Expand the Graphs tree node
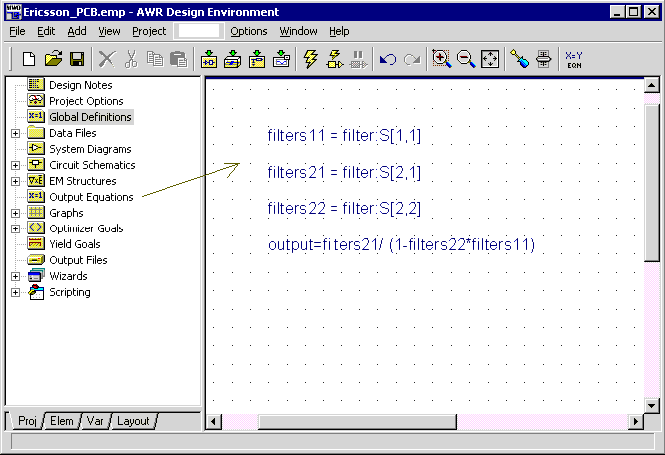Image resolution: width=665 pixels, height=455 pixels. [15, 213]
